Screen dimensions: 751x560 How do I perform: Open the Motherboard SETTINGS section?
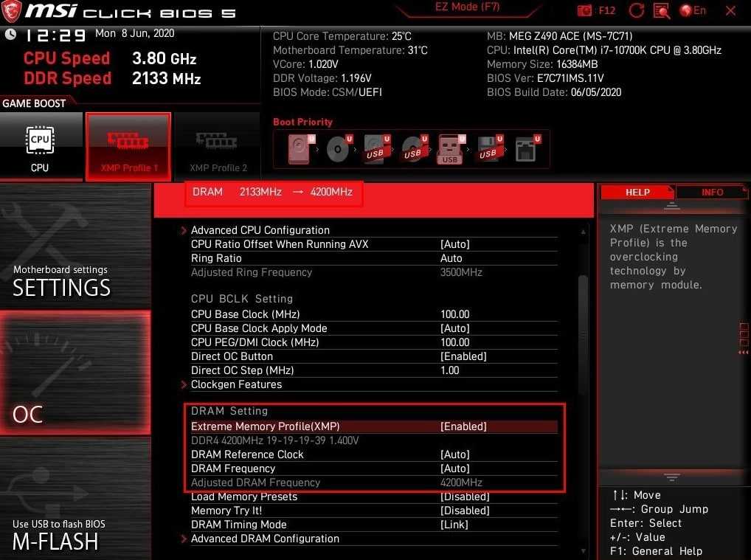click(75, 246)
